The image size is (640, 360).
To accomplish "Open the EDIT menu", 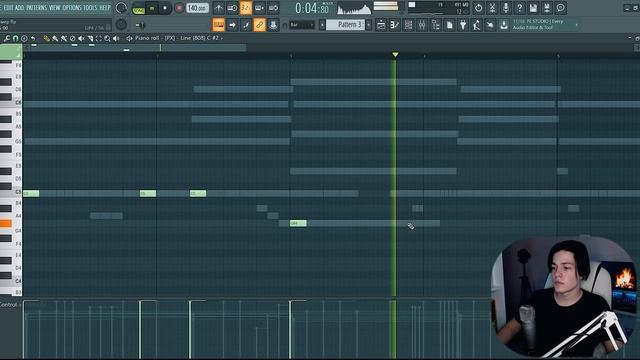I will pos(8,8).
